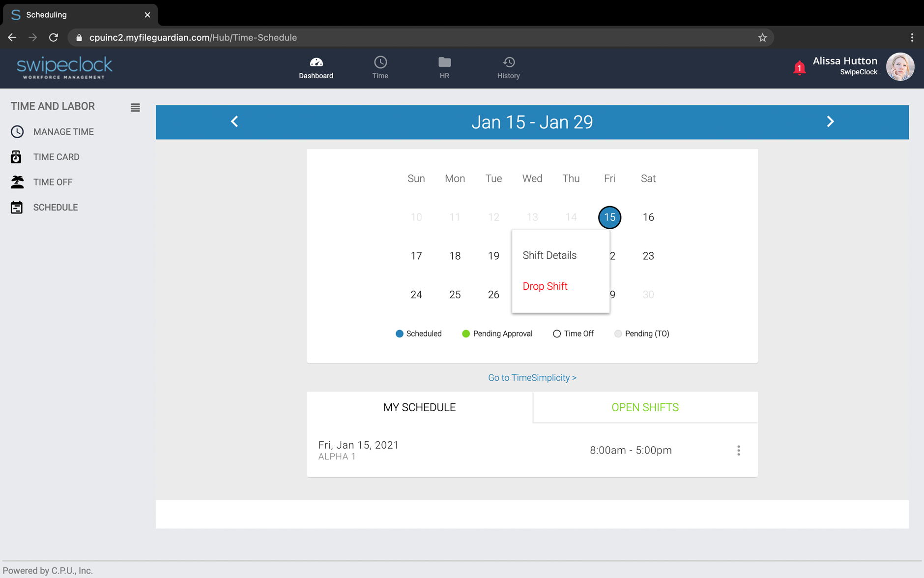Advance to the next schedule period
Viewport: 924px width, 578px height.
click(x=830, y=122)
